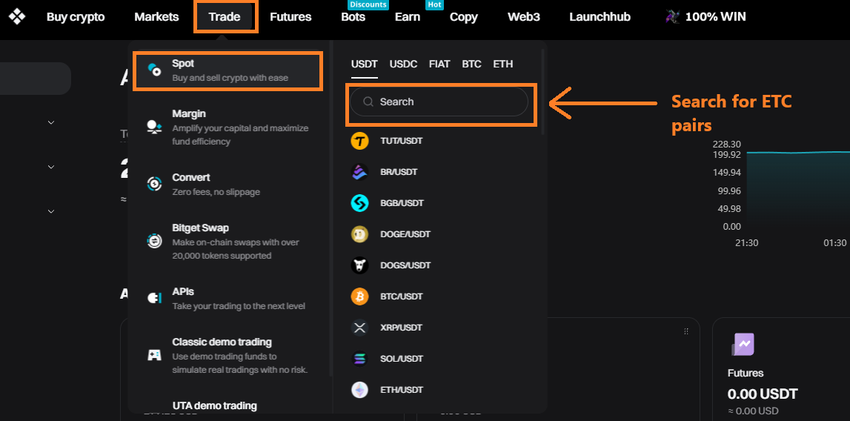Screen dimensions: 850x421
Task: Click the Classic demo trading title
Action: point(222,342)
